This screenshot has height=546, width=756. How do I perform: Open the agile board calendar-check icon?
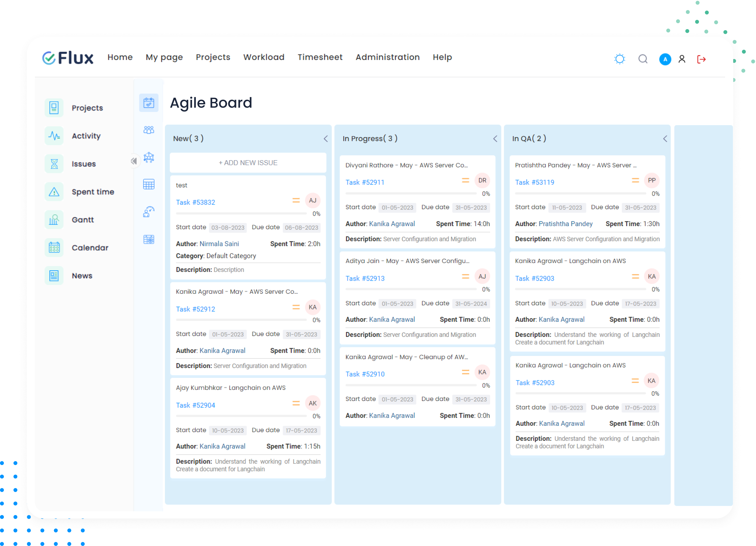coord(149,103)
